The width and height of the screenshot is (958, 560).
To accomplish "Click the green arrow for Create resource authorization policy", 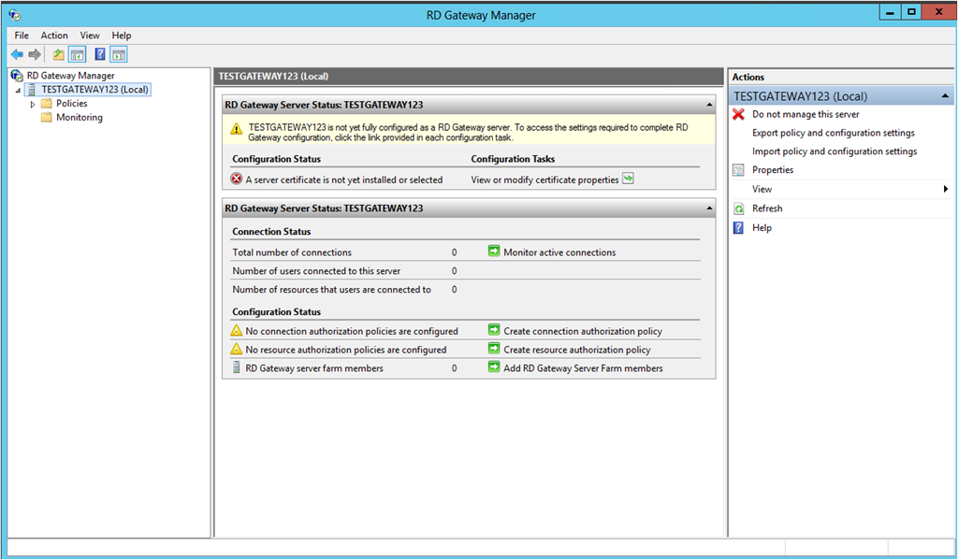I will tap(494, 349).
